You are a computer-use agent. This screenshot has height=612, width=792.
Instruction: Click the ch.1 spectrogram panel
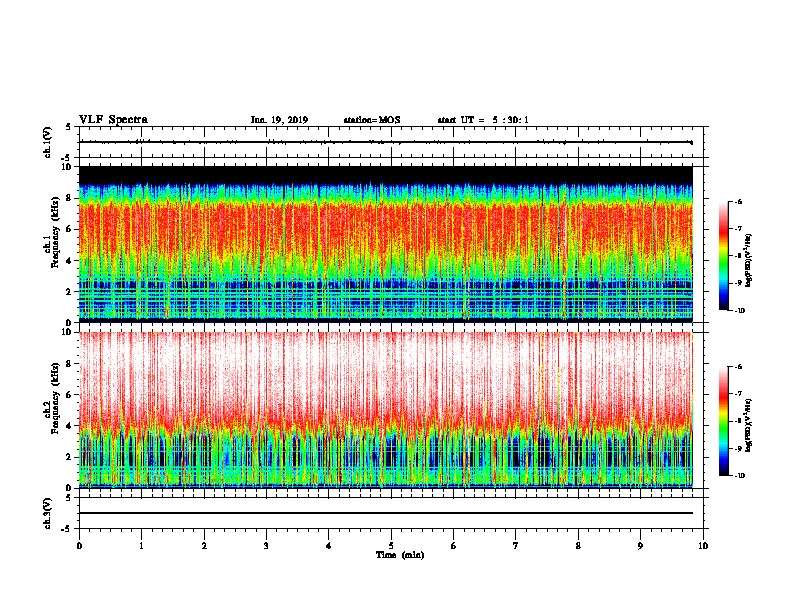click(386, 244)
